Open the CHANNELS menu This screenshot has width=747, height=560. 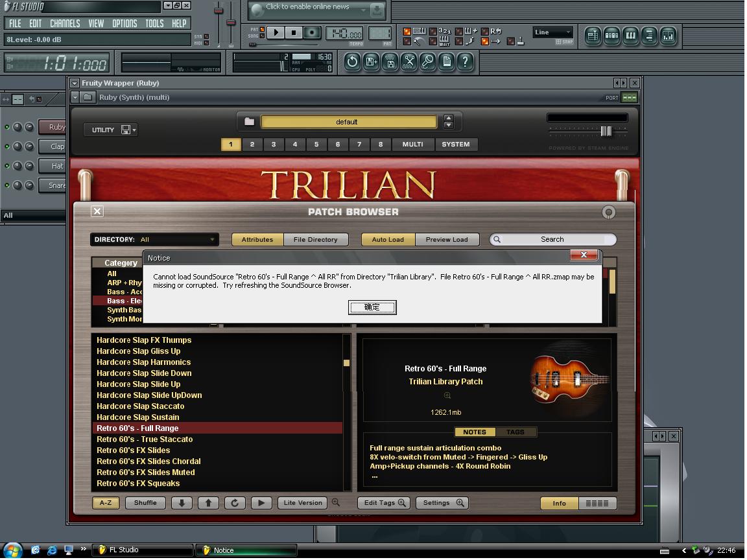point(65,23)
